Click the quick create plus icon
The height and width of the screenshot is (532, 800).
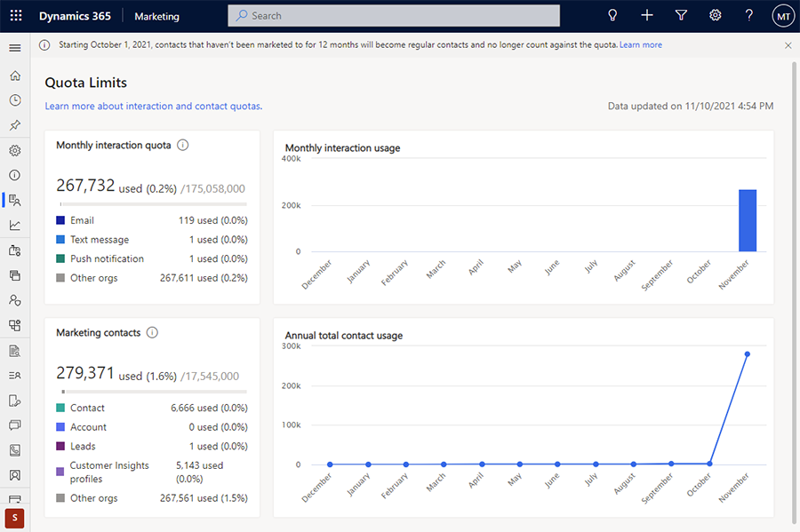click(646, 15)
